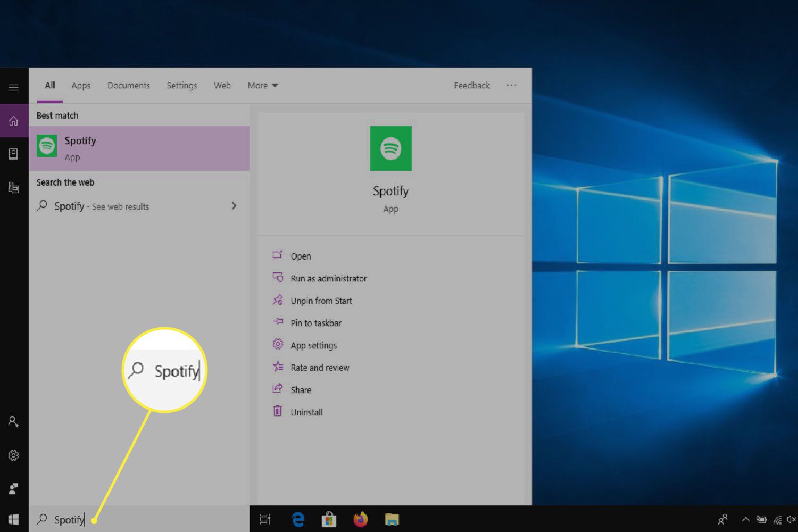Click the magnifier icon in the search box
798x532 pixels.
(x=42, y=519)
